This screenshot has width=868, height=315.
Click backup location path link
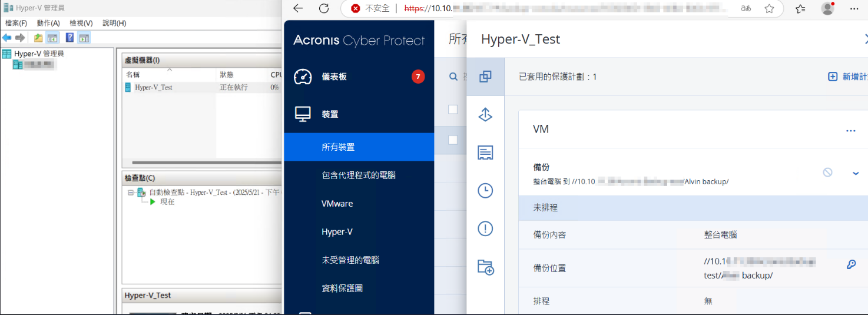click(760, 268)
